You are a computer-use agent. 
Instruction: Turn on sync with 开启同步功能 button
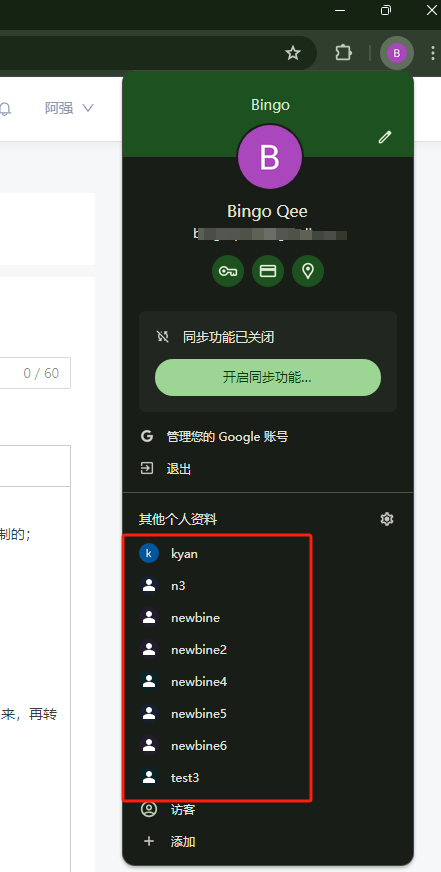tap(268, 378)
